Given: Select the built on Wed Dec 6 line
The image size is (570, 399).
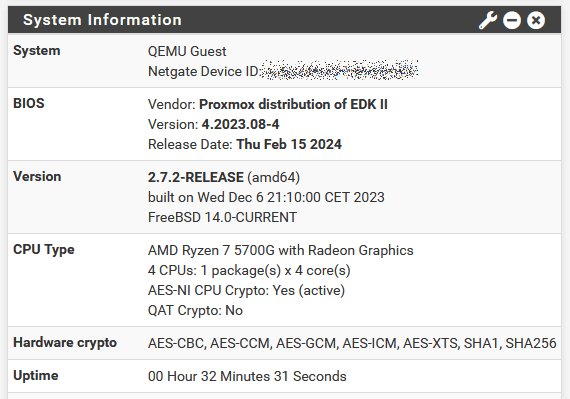Looking at the screenshot, I should point(266,197).
